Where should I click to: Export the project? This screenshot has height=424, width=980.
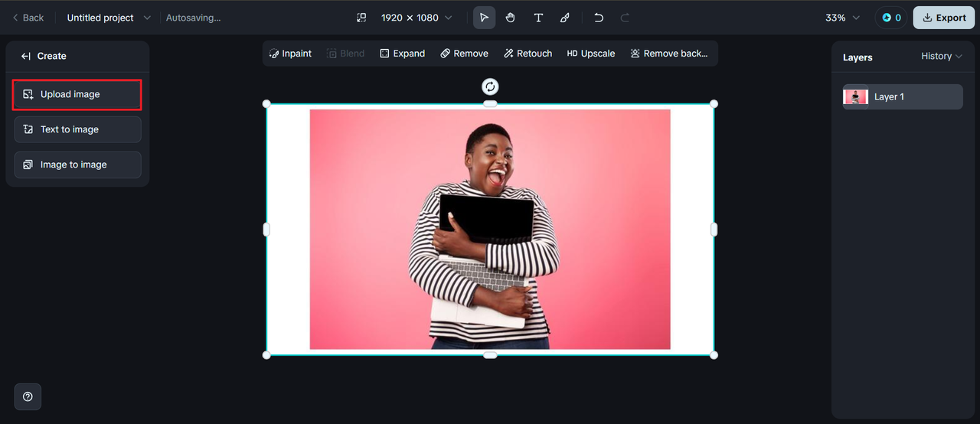(x=943, y=18)
